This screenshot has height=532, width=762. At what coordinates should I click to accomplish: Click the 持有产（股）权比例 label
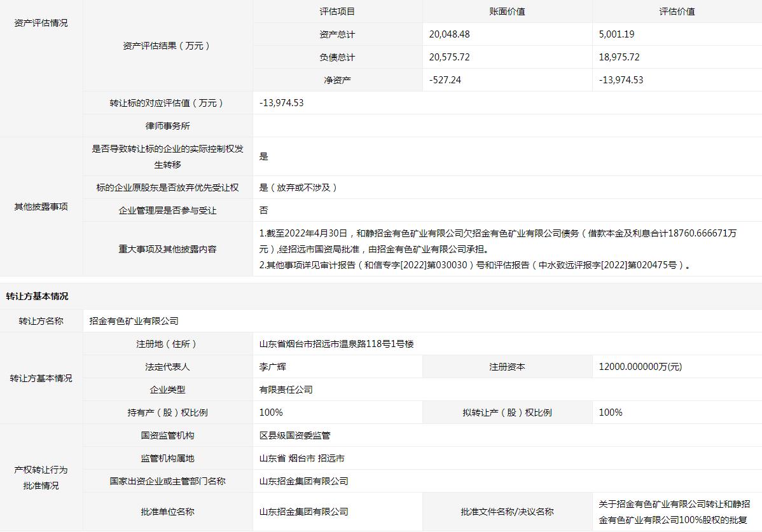tap(167, 413)
